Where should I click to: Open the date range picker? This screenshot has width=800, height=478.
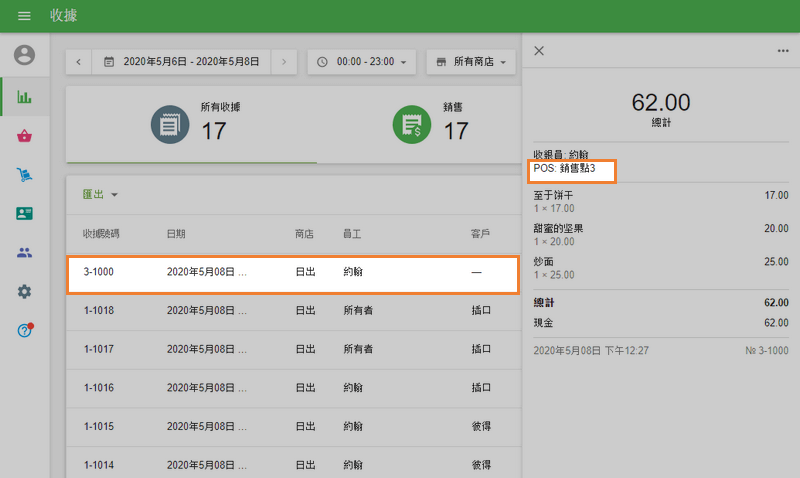point(182,62)
